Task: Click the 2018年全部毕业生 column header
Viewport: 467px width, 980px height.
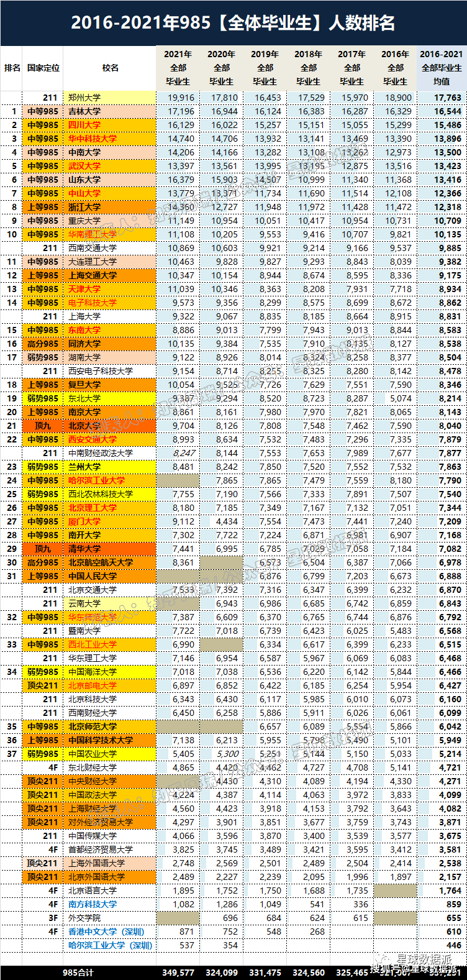Action: 309,68
